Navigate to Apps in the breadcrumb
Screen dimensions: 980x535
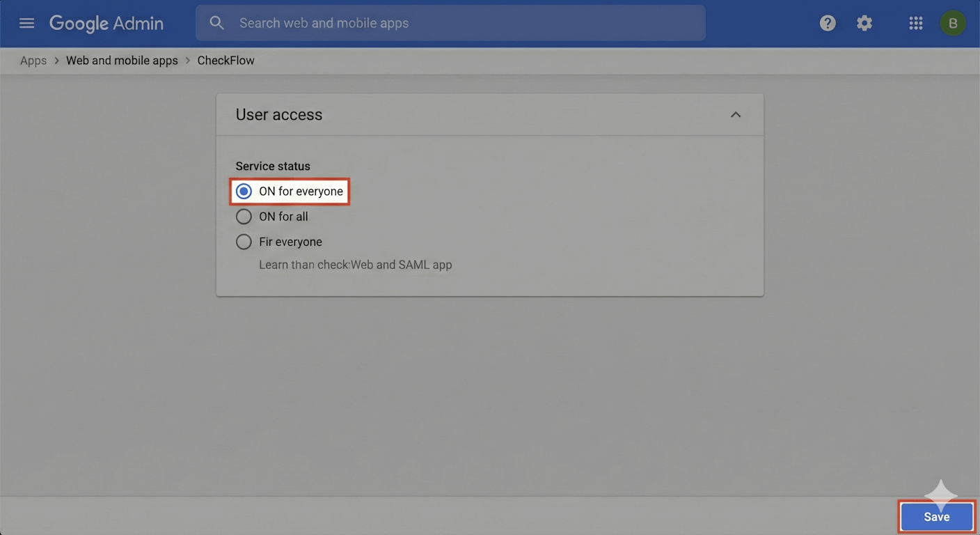[x=33, y=60]
